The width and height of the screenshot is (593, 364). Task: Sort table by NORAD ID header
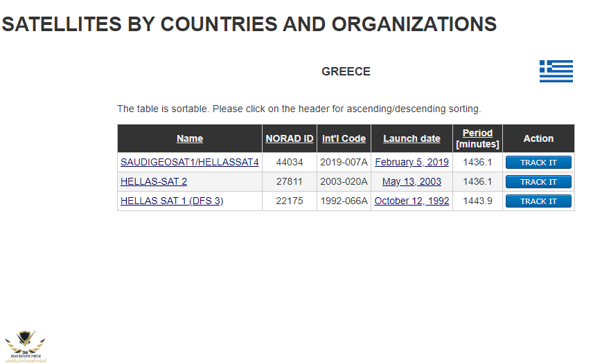pyautogui.click(x=289, y=138)
